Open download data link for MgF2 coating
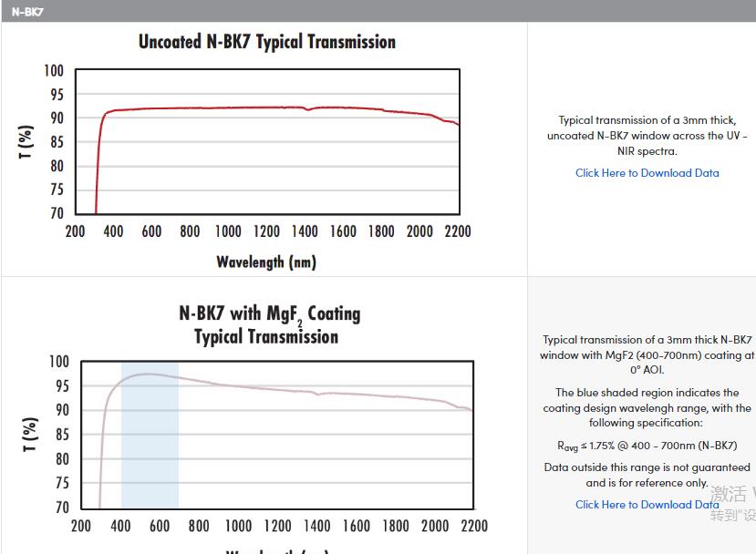 click(647, 505)
